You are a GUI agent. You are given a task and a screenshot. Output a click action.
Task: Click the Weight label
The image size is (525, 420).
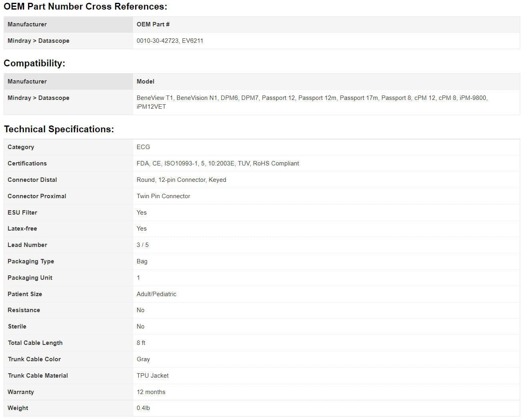pyautogui.click(x=18, y=408)
